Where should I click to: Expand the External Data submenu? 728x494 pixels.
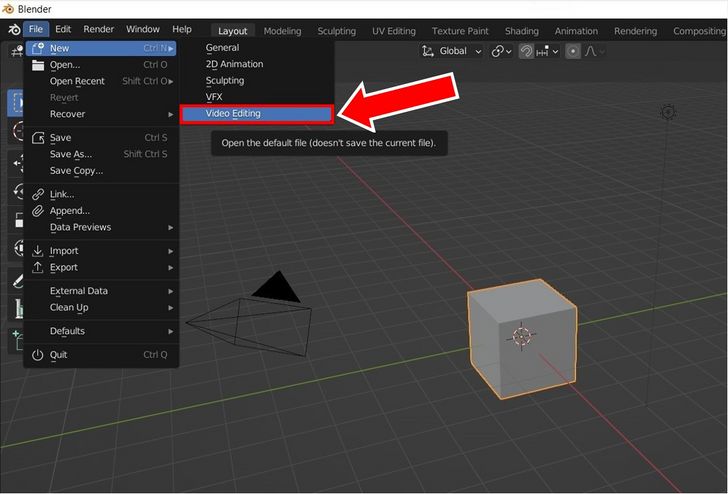[x=101, y=291]
